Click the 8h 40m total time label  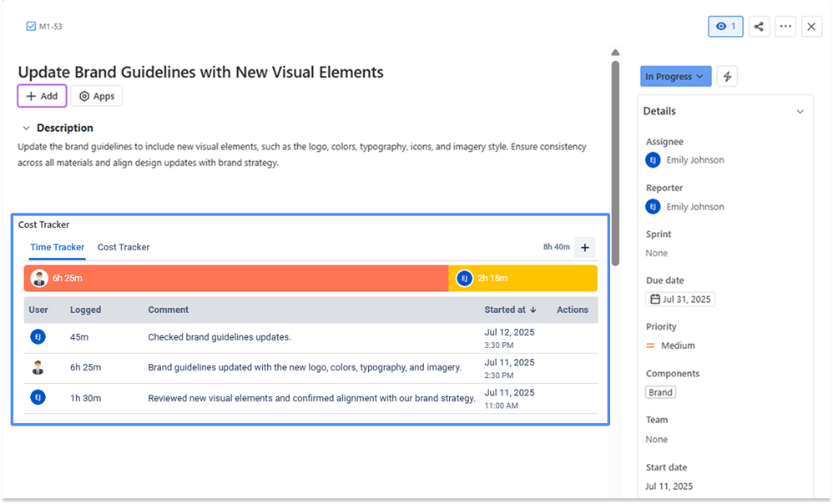tap(556, 247)
